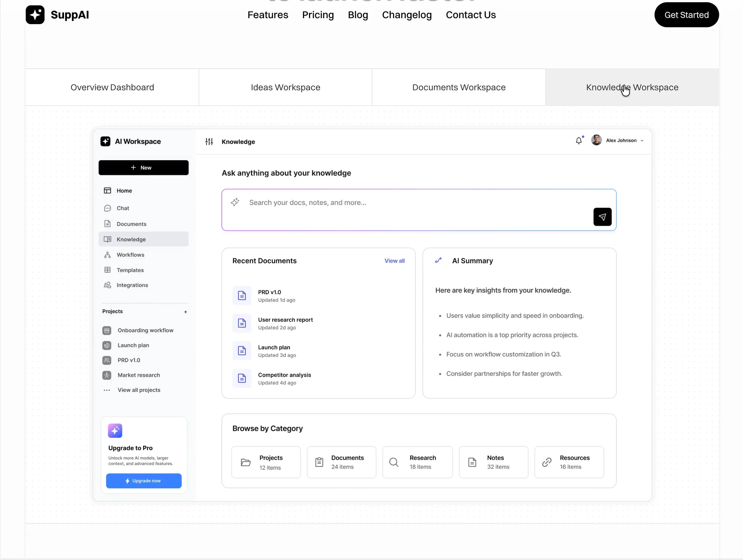Click the PRD v1.0 document icon

[242, 295]
